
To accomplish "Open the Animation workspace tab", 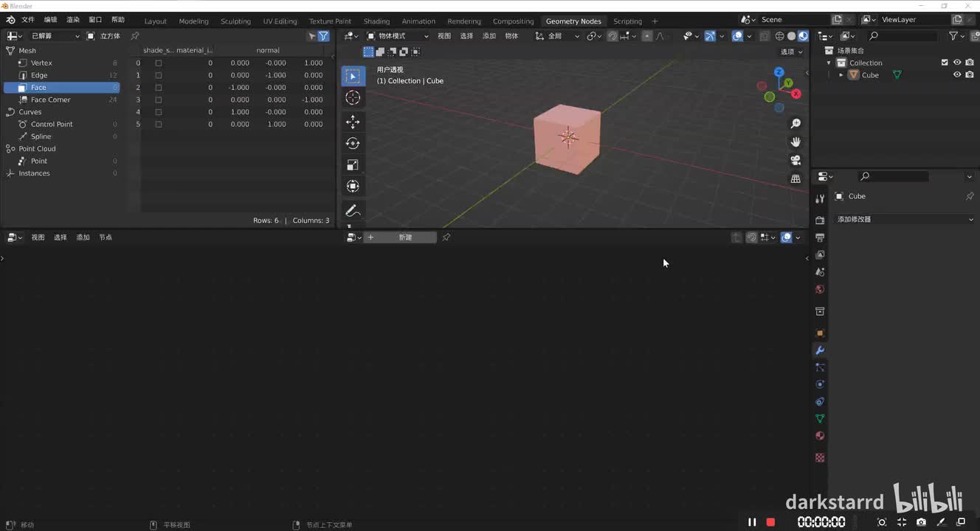I will tap(418, 21).
